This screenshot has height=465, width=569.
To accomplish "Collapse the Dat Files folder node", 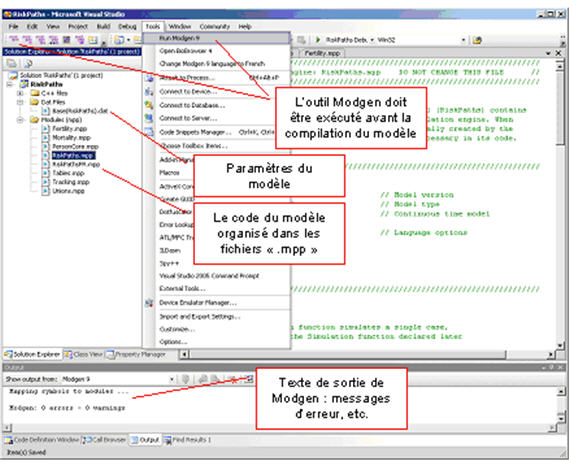I will (20, 102).
